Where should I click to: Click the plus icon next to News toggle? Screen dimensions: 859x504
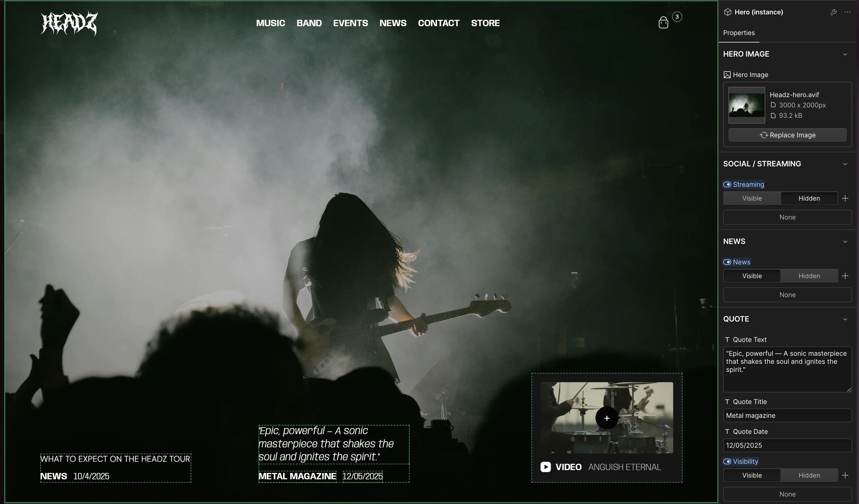point(845,276)
